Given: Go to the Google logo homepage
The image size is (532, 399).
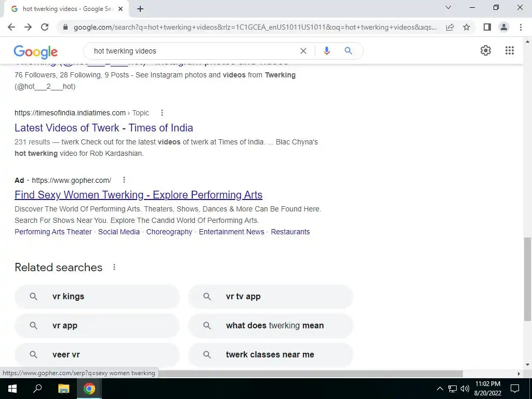Looking at the screenshot, I should click(36, 52).
